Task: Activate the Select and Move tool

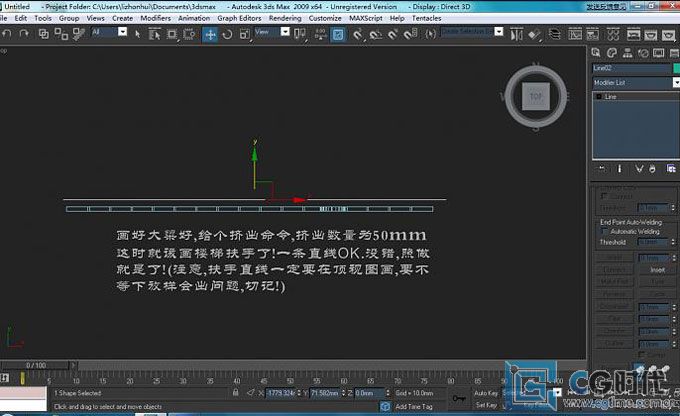Action: click(210, 34)
